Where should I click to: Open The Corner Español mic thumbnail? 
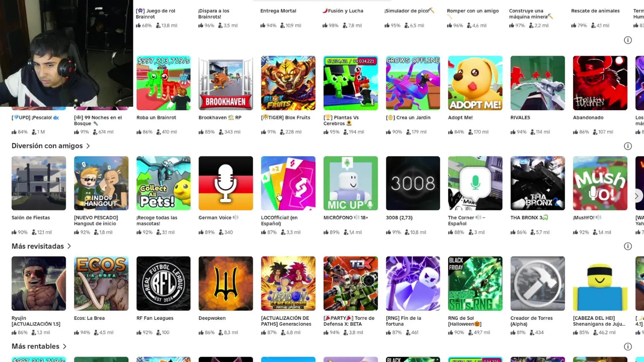pos(475,183)
